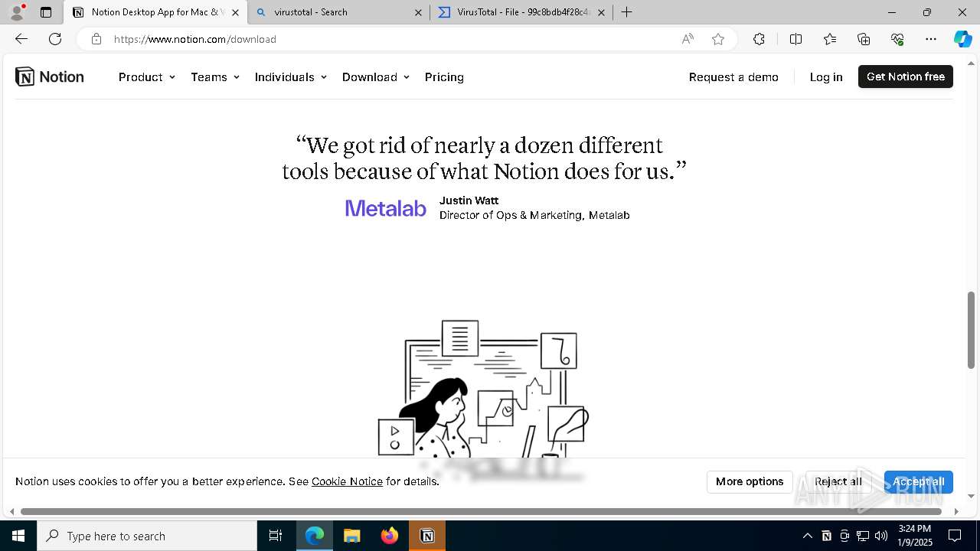
Task: Launch Firefox from taskbar
Action: (x=390, y=536)
